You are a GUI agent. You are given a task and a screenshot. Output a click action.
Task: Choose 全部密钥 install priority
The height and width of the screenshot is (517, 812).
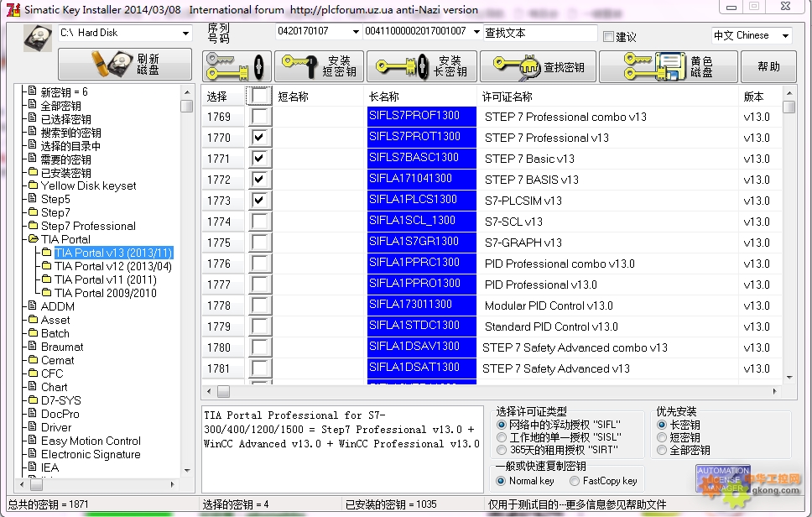661,450
